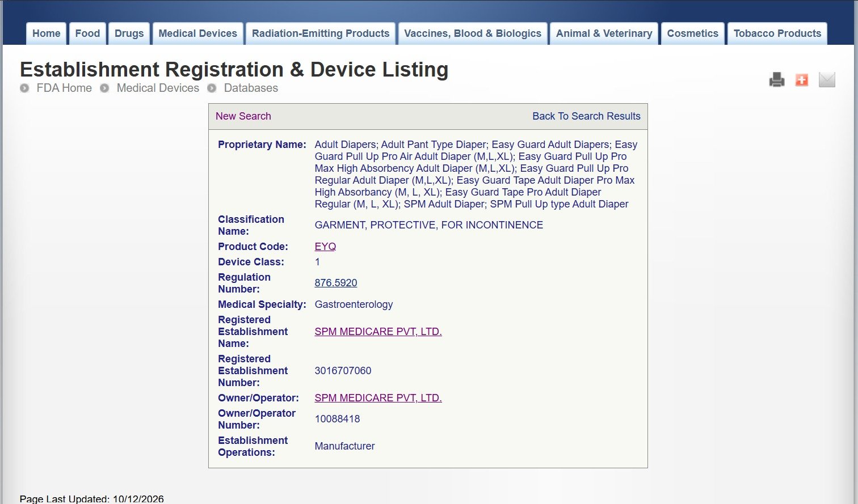Viewport: 858px width, 504px height.
Task: Click the Proprietary Name label
Action: (262, 145)
